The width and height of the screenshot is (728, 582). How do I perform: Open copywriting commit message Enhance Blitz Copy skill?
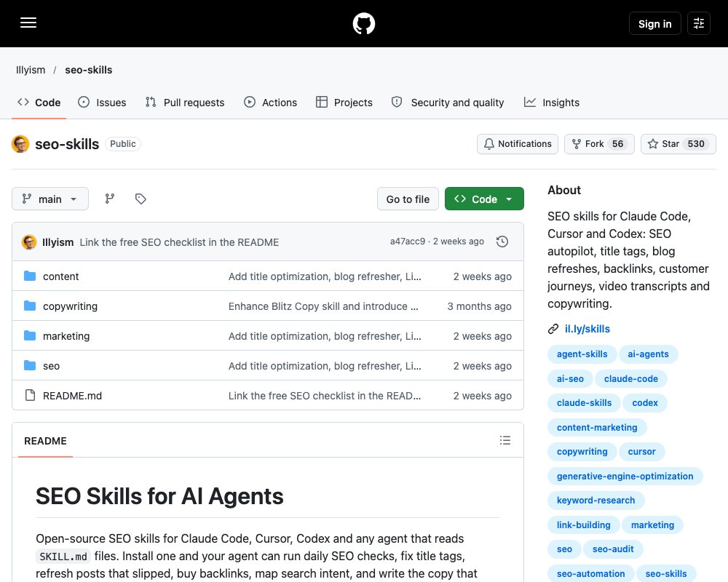(323, 306)
